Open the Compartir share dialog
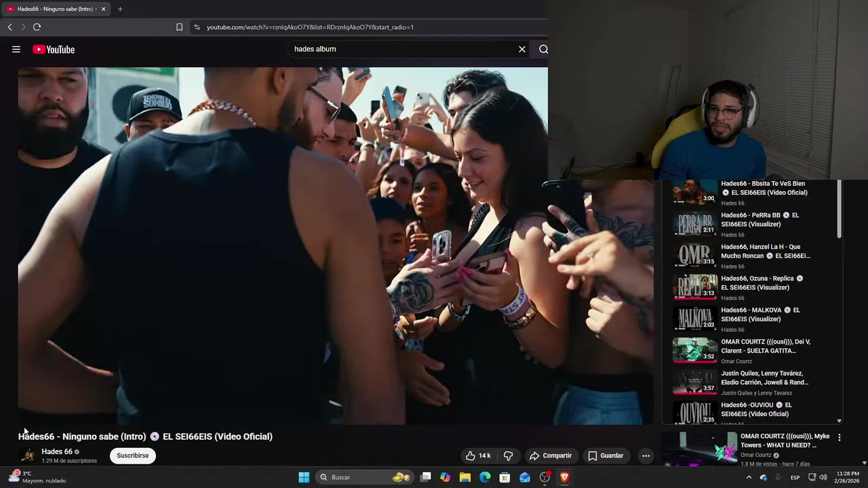The image size is (868, 488). coord(551,455)
